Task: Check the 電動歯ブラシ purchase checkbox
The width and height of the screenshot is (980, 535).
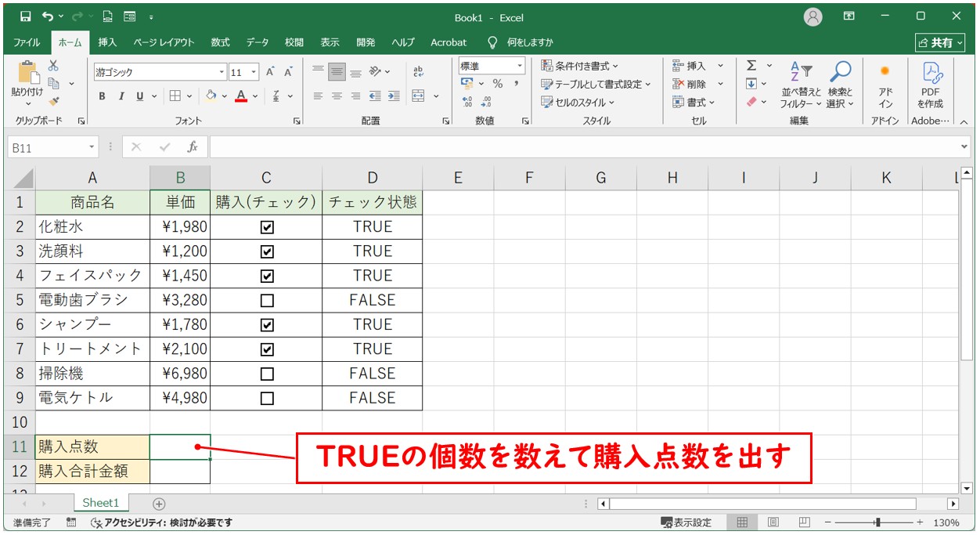Action: click(x=267, y=300)
